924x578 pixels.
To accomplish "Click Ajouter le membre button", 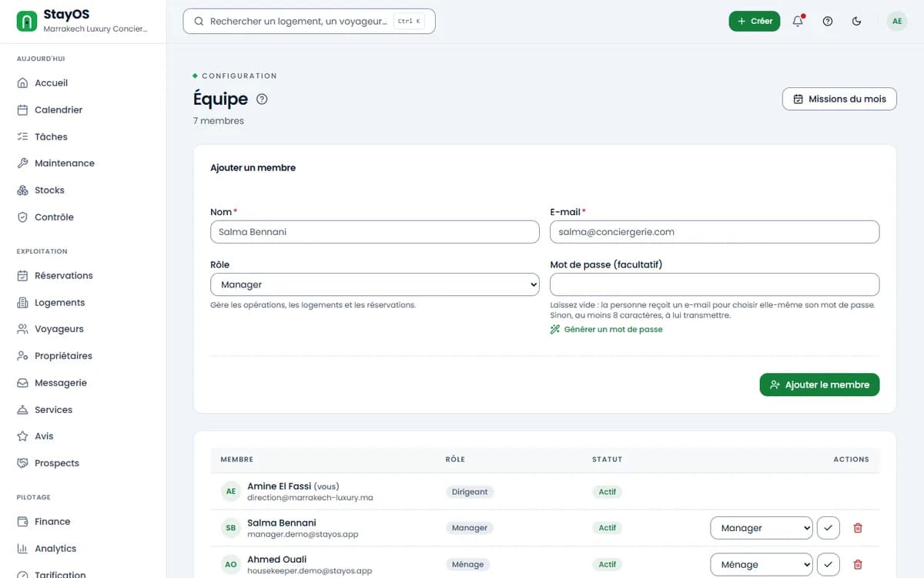I will coord(819,385).
